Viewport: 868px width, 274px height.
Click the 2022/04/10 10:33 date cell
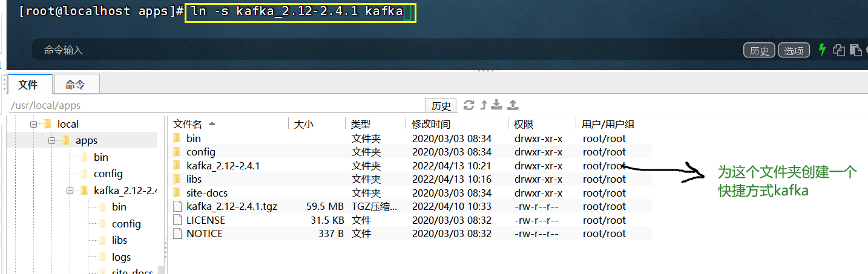pos(452,206)
